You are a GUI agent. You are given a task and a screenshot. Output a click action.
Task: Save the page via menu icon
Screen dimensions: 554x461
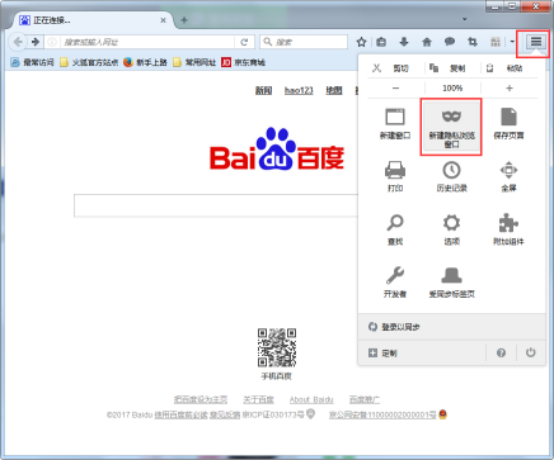click(508, 124)
